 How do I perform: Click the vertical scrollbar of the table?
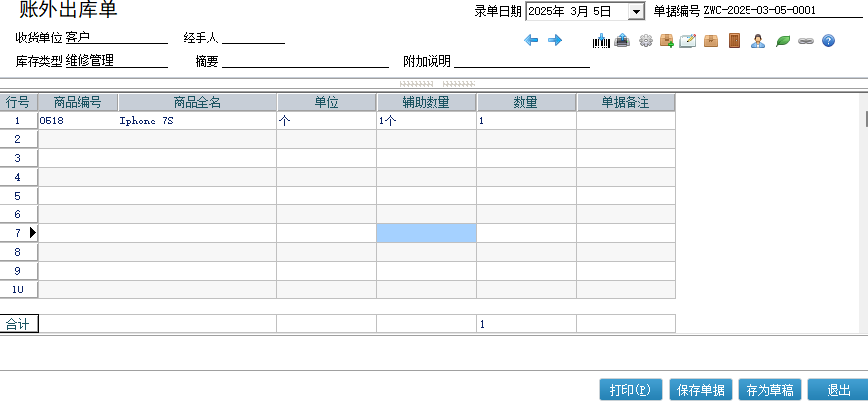865,198
